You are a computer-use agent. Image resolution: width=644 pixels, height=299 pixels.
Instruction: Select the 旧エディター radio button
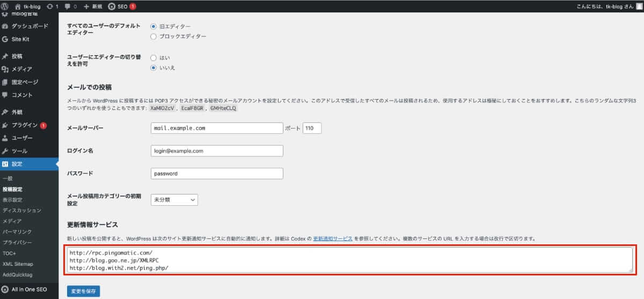click(154, 26)
